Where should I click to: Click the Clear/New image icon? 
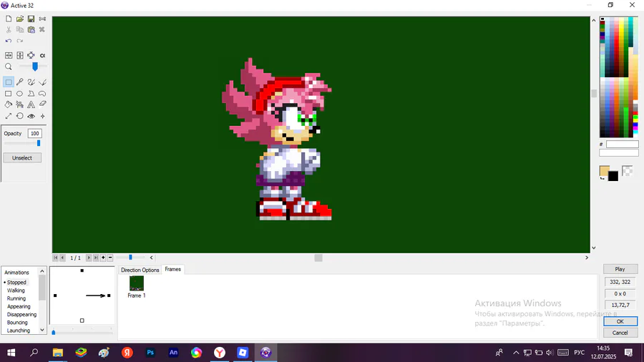coord(9,19)
